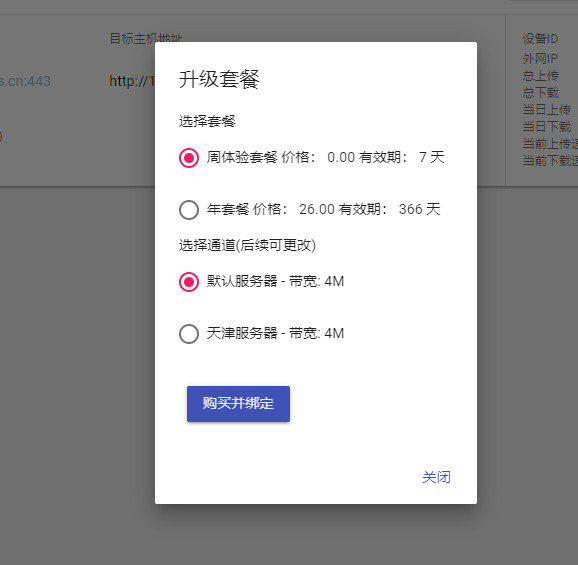Click the 周体验套餐 价格 0.00 label text
578x565 pixels.
pos(325,157)
